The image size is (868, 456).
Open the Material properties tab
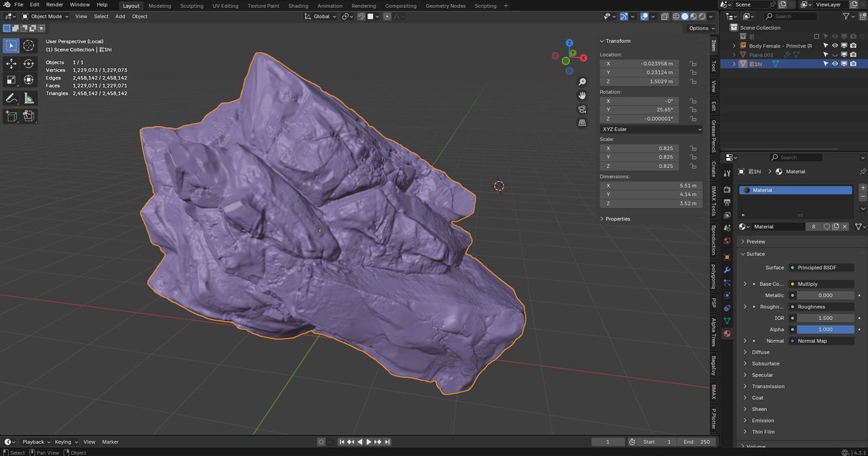(727, 334)
